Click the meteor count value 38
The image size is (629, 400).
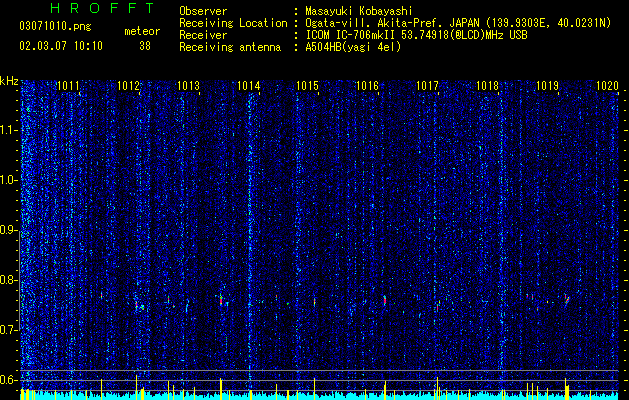click(145, 46)
